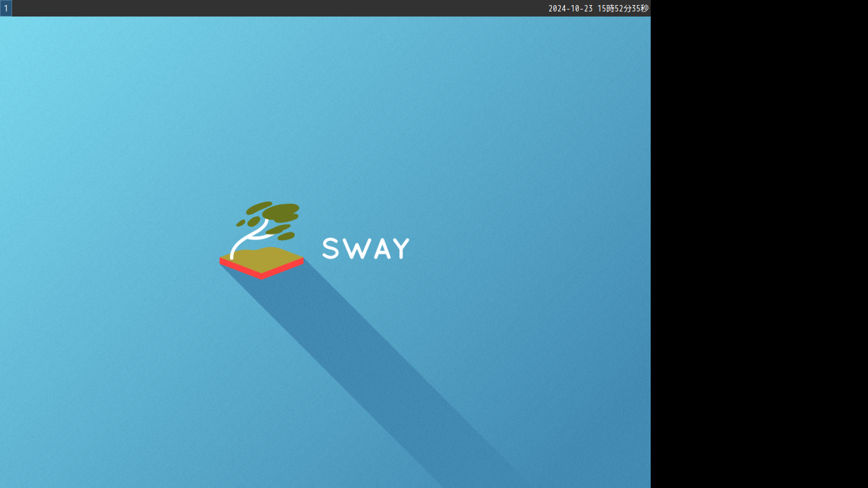Click the red edge of logo platform
868x488 pixels.
point(261,271)
